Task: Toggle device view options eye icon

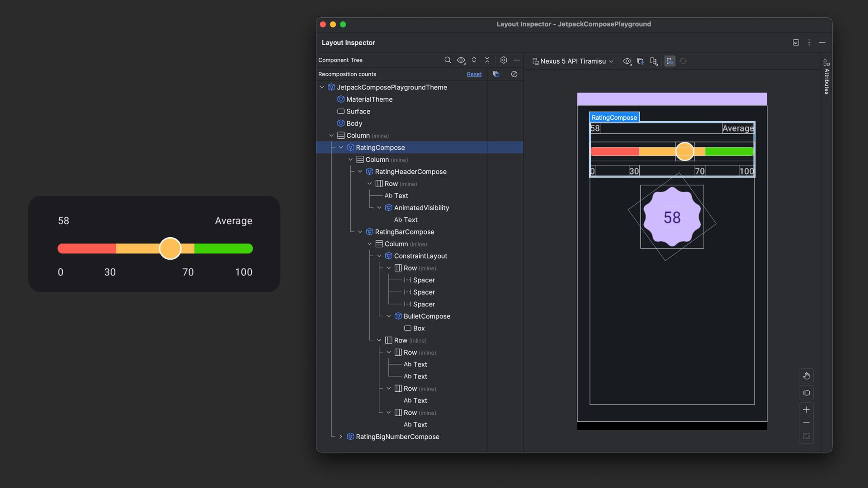Action: (x=627, y=61)
